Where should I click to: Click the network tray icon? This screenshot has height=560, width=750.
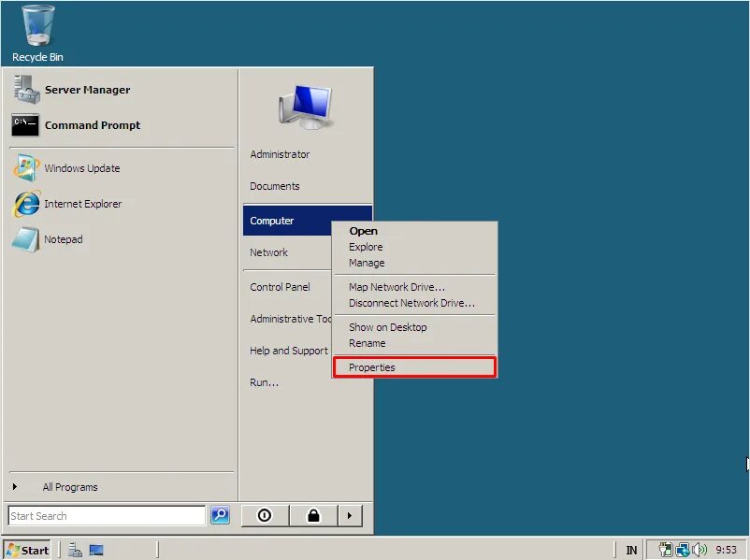(x=683, y=550)
